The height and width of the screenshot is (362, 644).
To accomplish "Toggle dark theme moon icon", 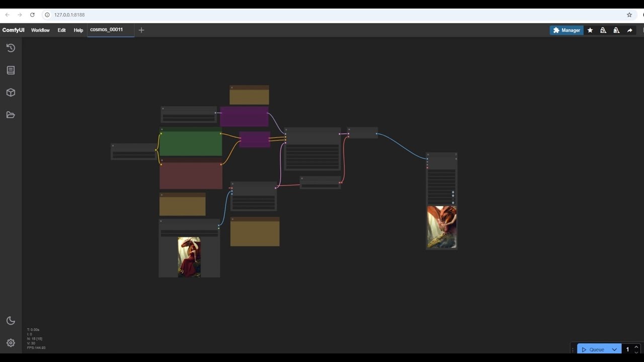I will click(x=11, y=321).
